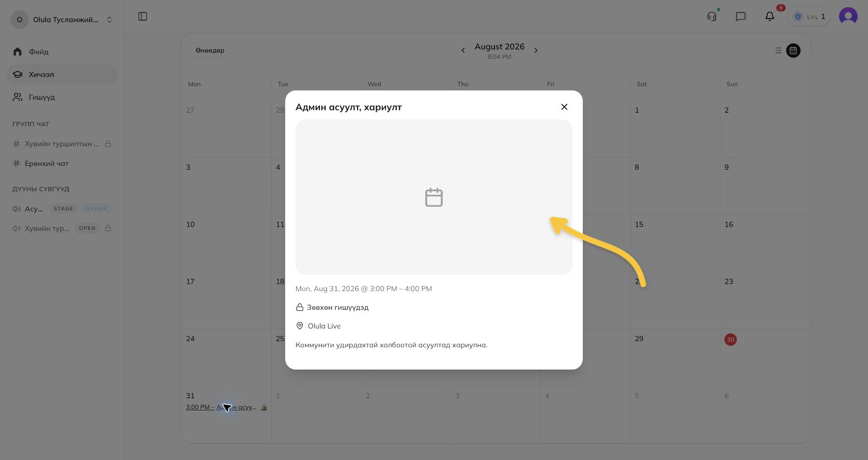Join the Асу... STAGE voice channel
Viewport: 868px width, 460px height.
62,209
